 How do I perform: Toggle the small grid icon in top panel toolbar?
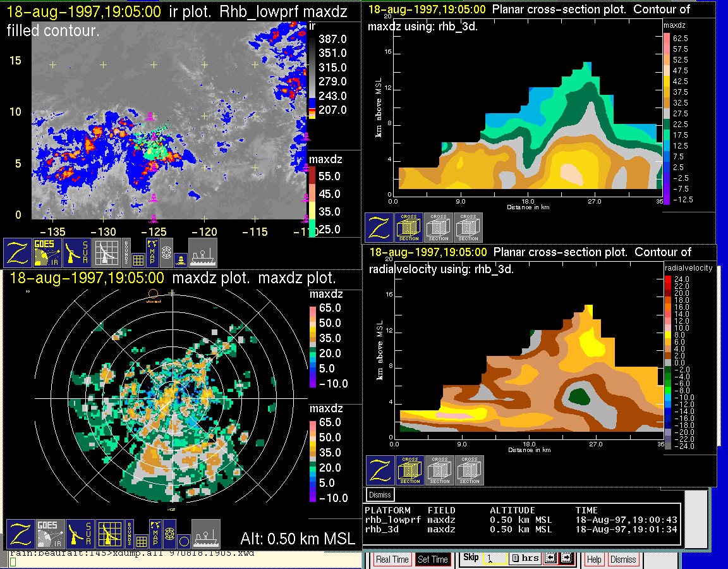[x=138, y=259]
